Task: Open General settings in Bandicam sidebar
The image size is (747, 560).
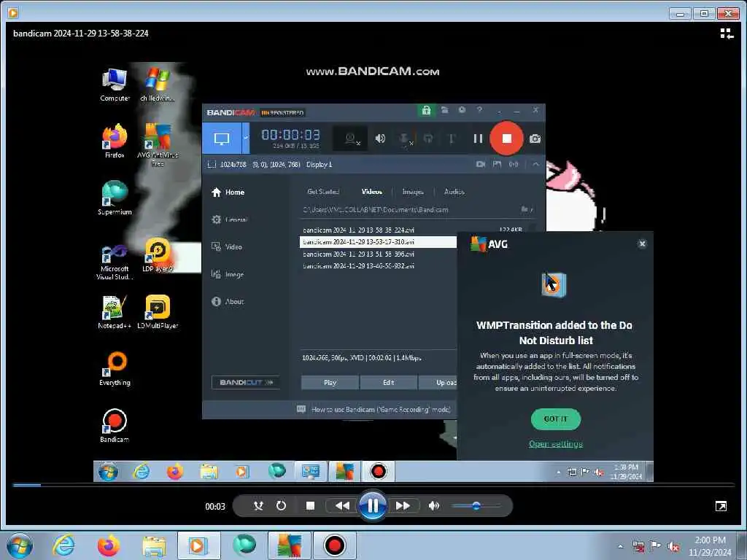Action: pyautogui.click(x=230, y=219)
